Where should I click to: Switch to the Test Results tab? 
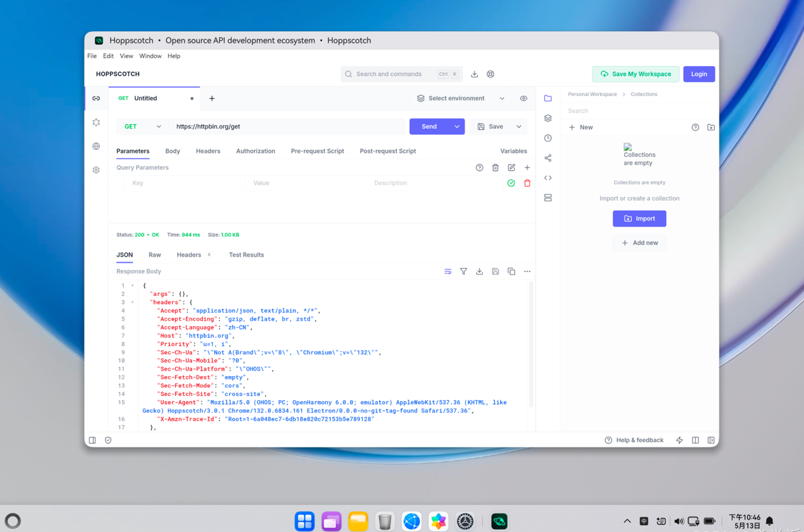(x=246, y=255)
